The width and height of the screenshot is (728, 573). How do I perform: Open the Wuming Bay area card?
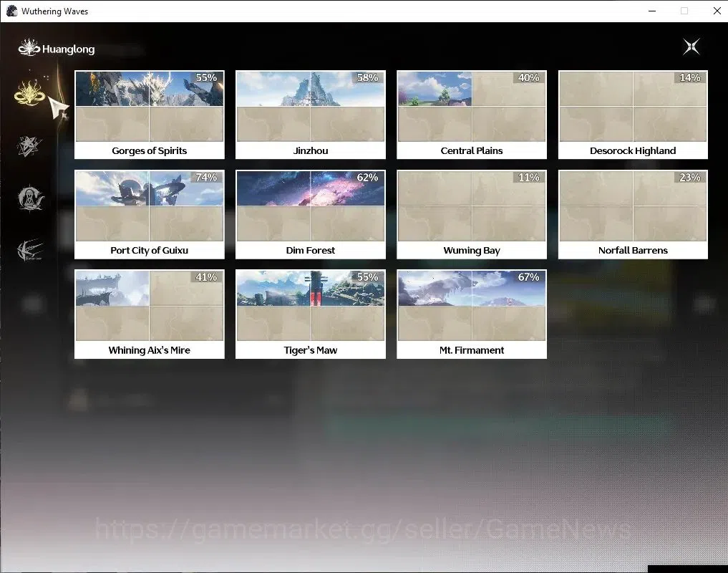click(x=472, y=214)
